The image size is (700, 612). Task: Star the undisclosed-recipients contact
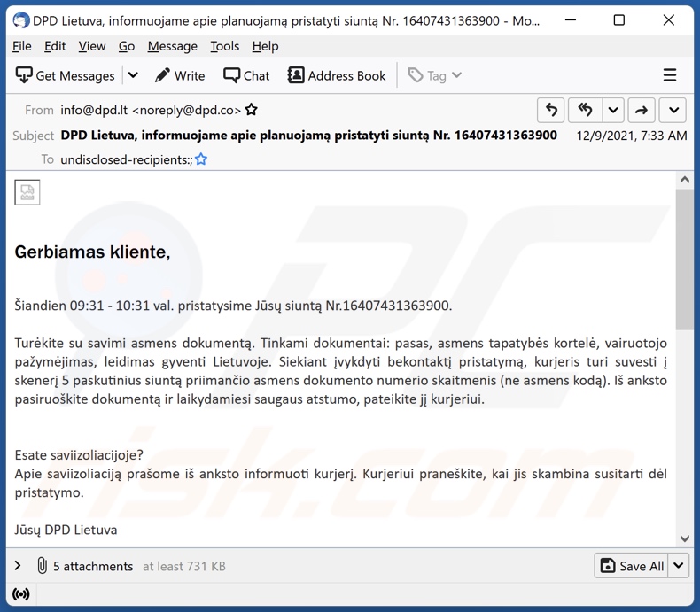pyautogui.click(x=201, y=159)
